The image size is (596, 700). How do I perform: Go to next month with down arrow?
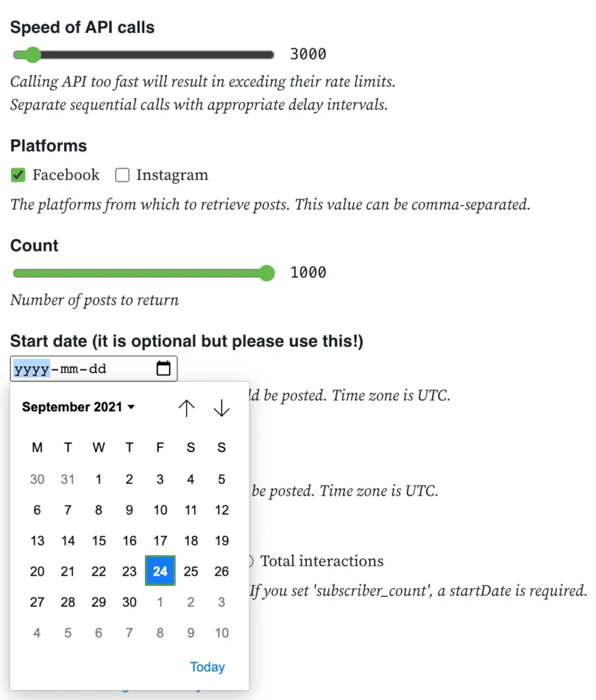click(221, 407)
